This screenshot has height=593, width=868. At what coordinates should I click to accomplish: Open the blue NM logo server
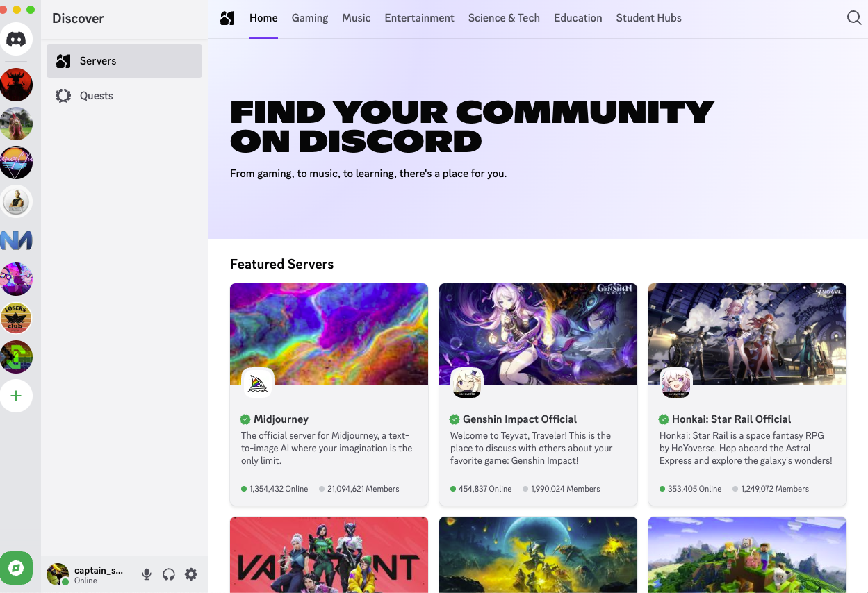(x=16, y=240)
